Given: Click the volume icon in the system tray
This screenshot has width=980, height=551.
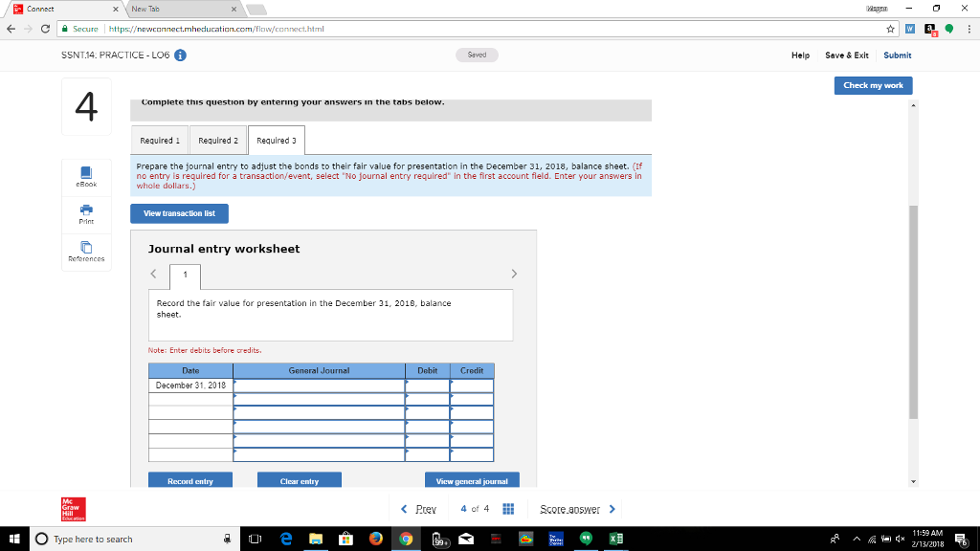Looking at the screenshot, I should coord(900,539).
